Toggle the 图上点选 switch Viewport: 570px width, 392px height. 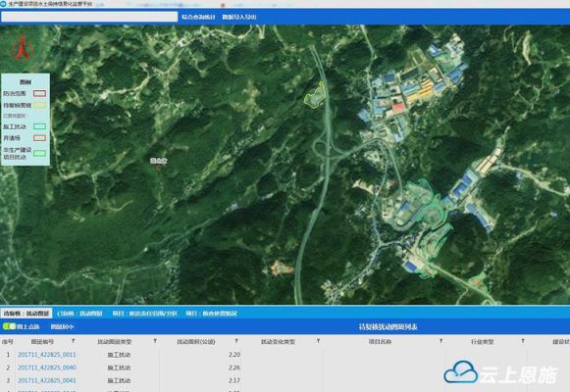[x=9, y=326]
